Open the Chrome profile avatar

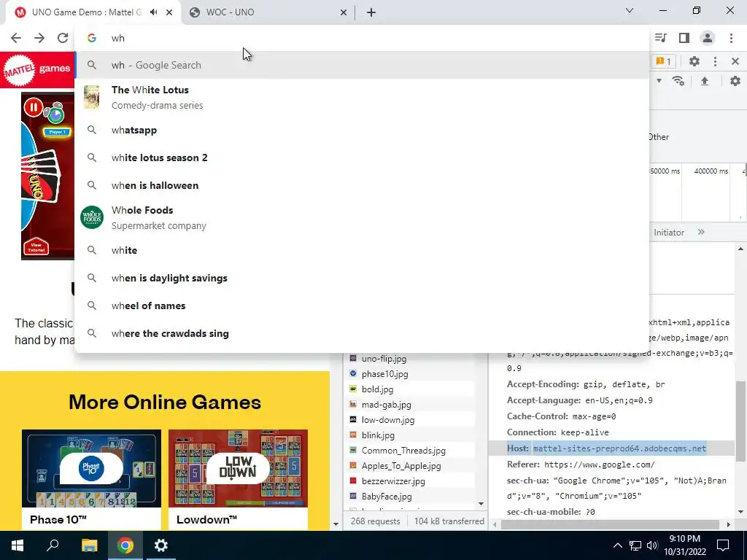pyautogui.click(x=708, y=38)
